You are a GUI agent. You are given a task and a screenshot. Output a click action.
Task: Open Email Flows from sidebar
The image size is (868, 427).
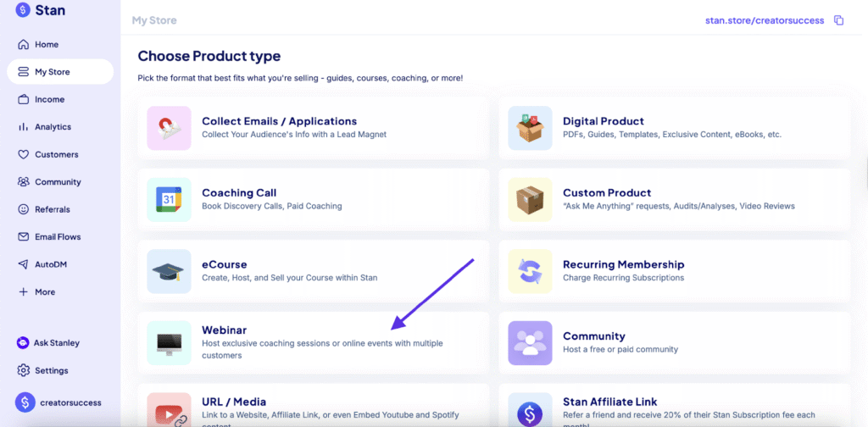pos(58,236)
